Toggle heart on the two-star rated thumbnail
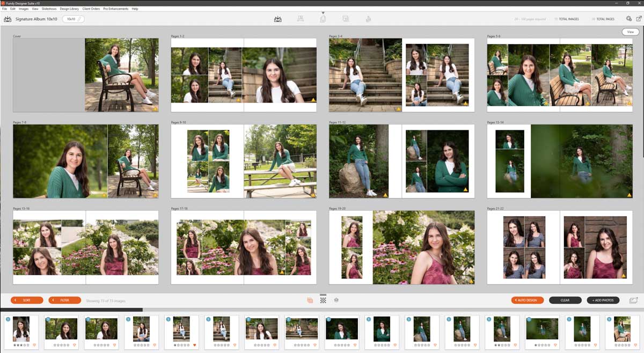The width and height of the screenshot is (644, 353). pyautogui.click(x=515, y=345)
